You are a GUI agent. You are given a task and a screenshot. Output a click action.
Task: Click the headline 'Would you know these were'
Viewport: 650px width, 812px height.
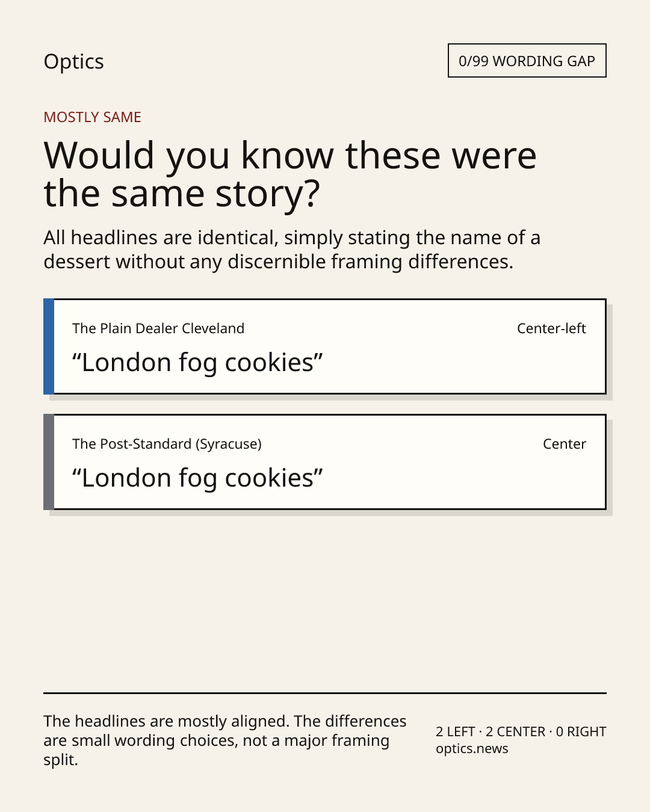(289, 155)
